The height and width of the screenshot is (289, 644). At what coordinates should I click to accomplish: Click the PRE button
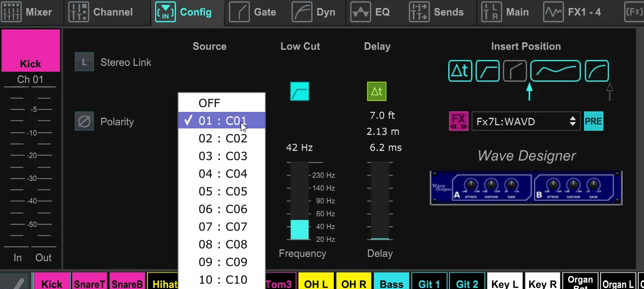pos(593,121)
